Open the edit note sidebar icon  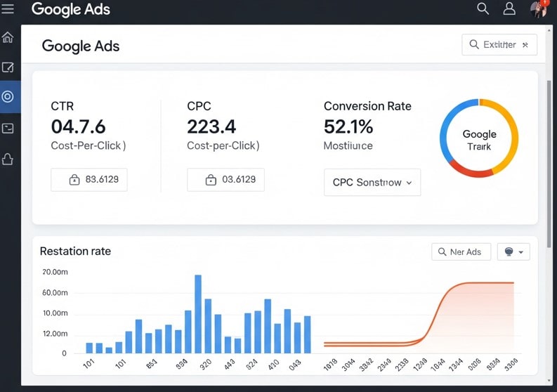[x=8, y=67]
